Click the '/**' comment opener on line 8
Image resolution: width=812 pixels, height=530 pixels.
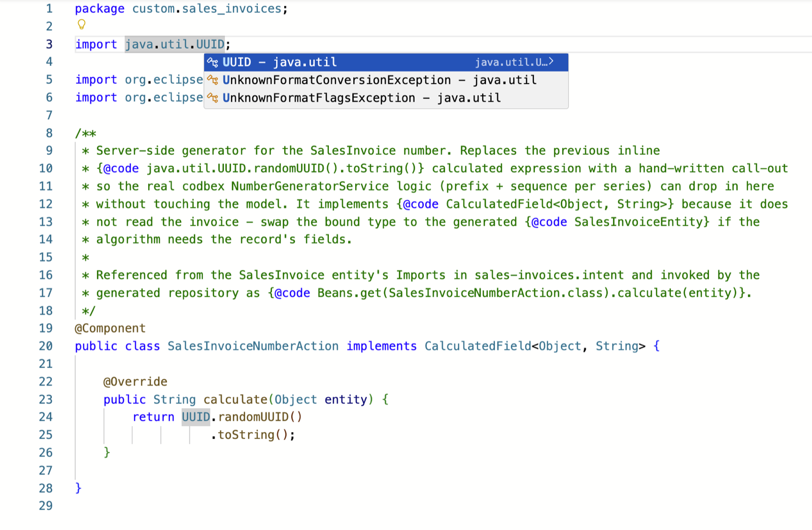point(86,133)
